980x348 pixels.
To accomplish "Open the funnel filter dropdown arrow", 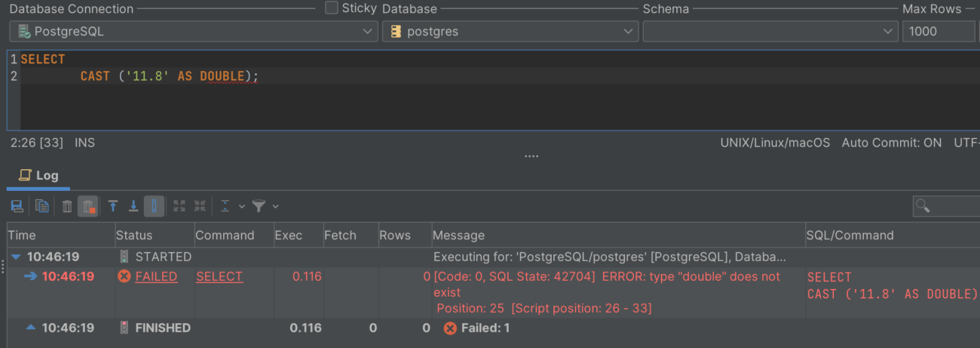I will [275, 206].
